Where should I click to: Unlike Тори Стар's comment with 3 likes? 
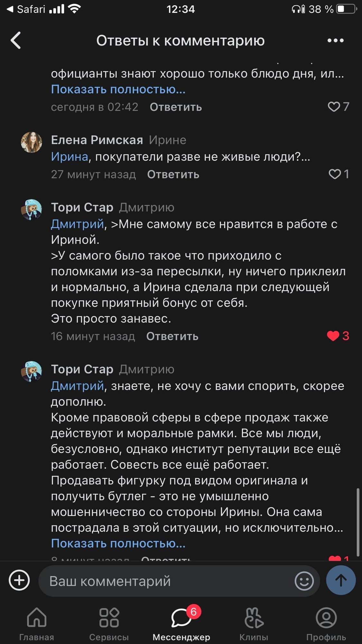click(333, 336)
